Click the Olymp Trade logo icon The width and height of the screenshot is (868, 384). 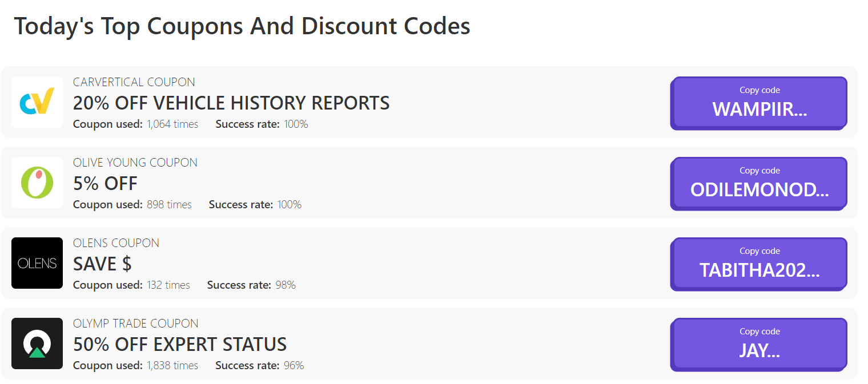pyautogui.click(x=37, y=343)
